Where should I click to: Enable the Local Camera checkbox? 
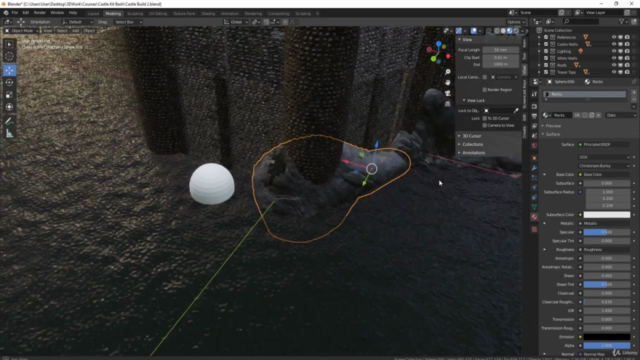pyautogui.click(x=484, y=77)
